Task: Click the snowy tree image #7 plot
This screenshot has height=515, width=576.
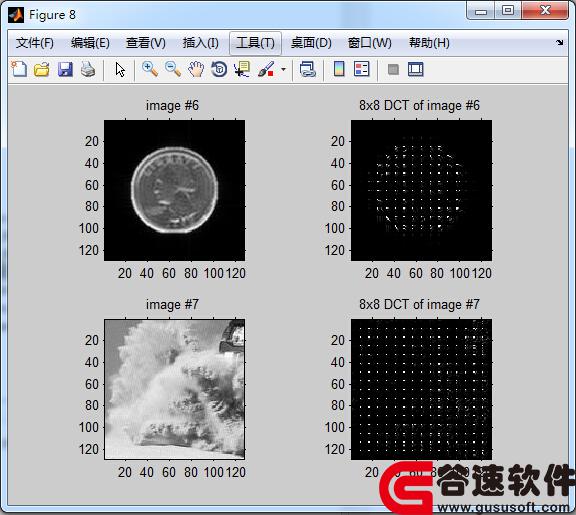Action: click(174, 389)
